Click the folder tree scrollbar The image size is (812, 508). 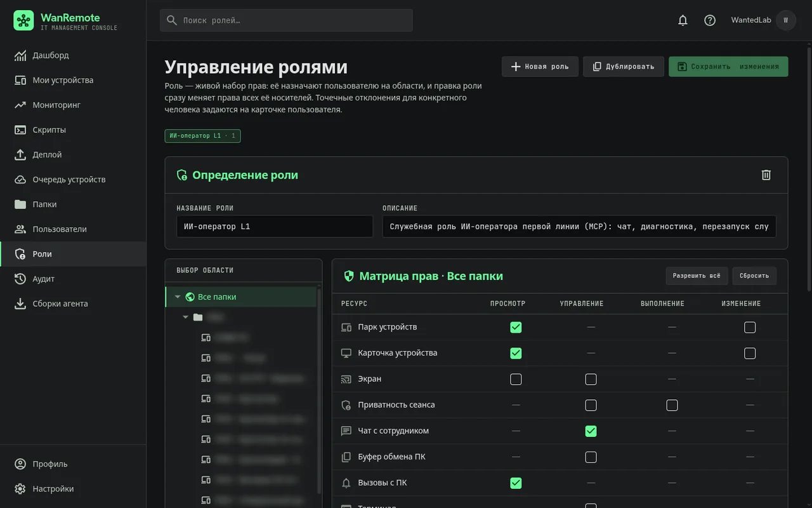(318, 391)
